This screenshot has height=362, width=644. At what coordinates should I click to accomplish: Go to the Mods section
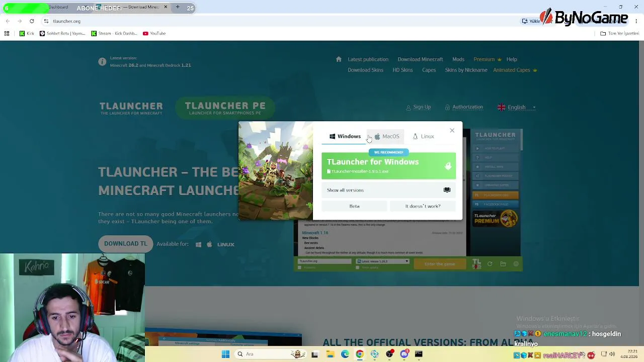coord(458,59)
